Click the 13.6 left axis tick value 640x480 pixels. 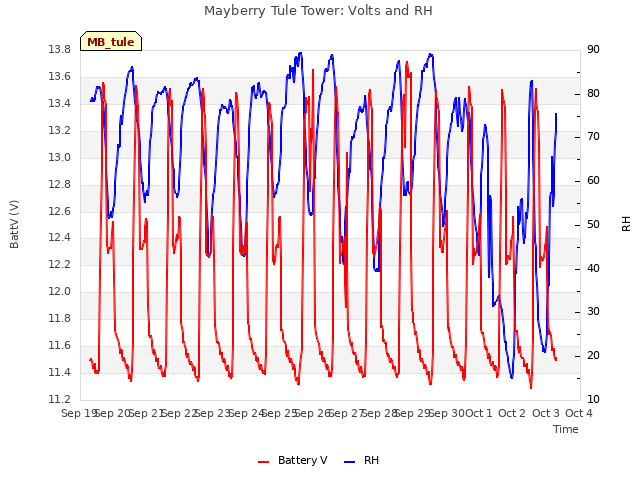(60, 77)
